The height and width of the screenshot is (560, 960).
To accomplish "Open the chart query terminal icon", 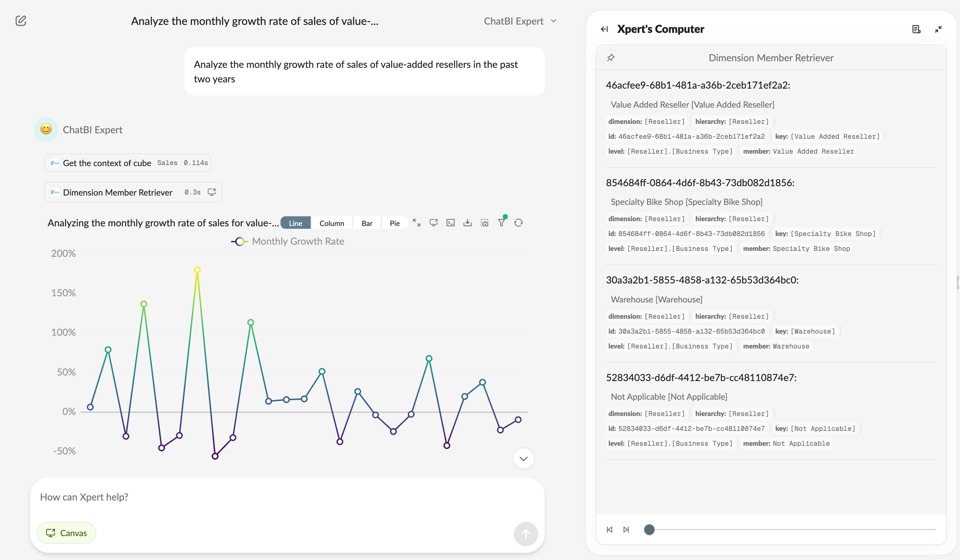I will pos(450,223).
